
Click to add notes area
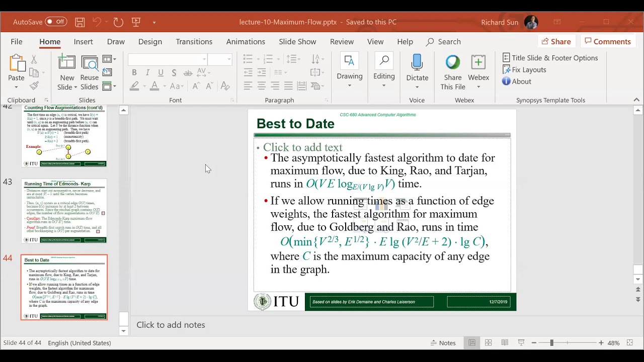coord(171,325)
